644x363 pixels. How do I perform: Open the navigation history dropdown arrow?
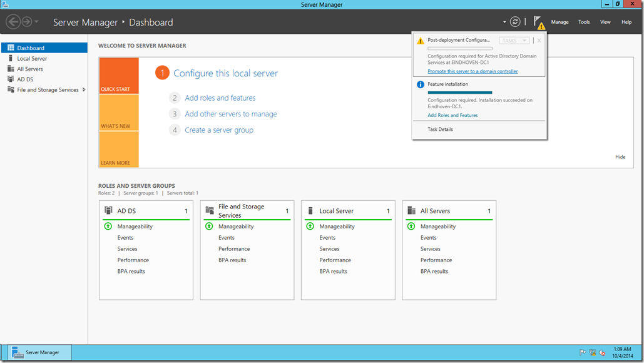pos(36,22)
